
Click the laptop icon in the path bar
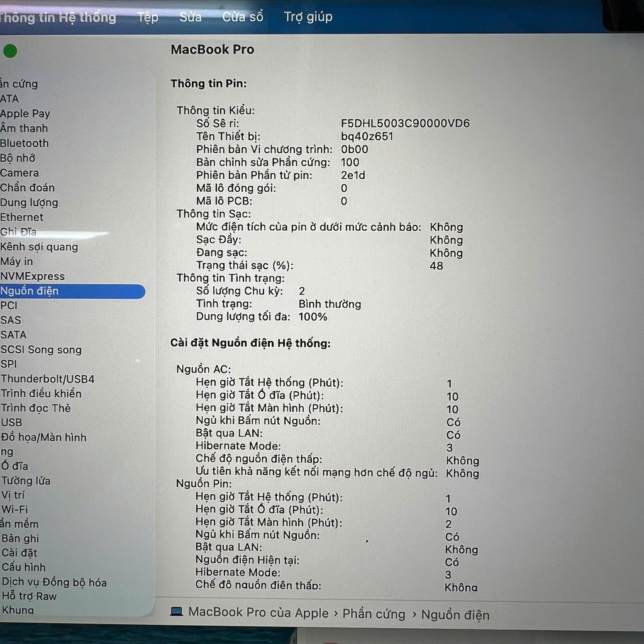(x=177, y=612)
